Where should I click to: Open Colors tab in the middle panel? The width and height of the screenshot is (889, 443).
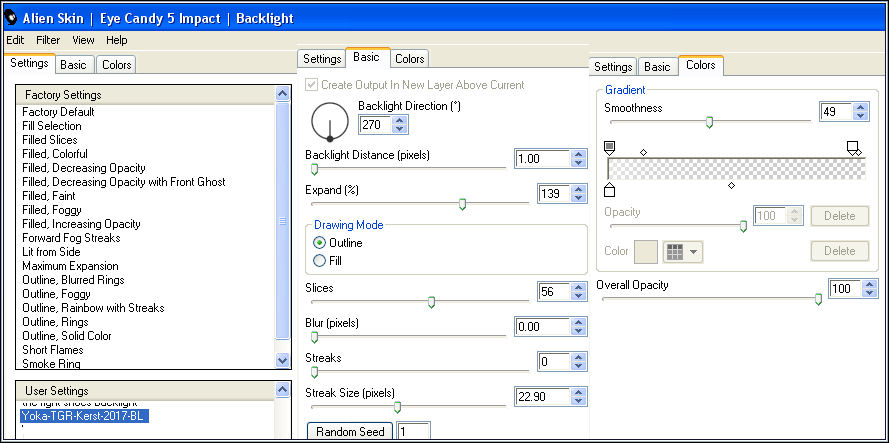pos(409,59)
